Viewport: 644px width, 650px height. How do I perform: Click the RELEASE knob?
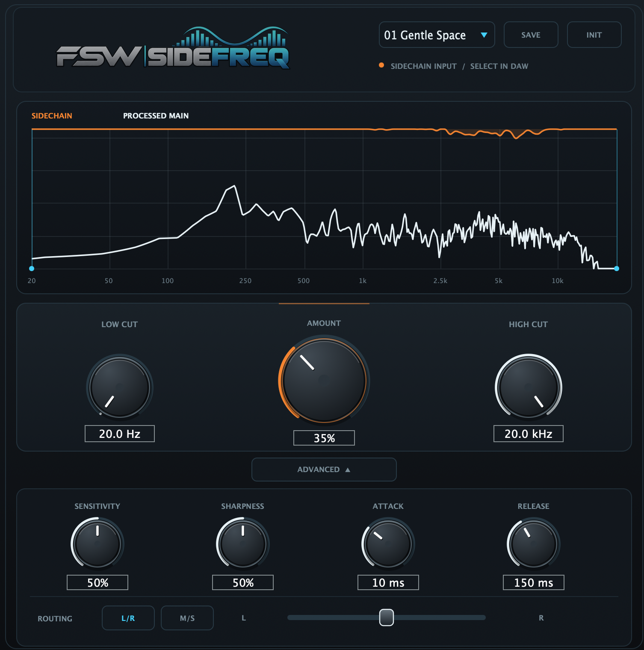534,544
